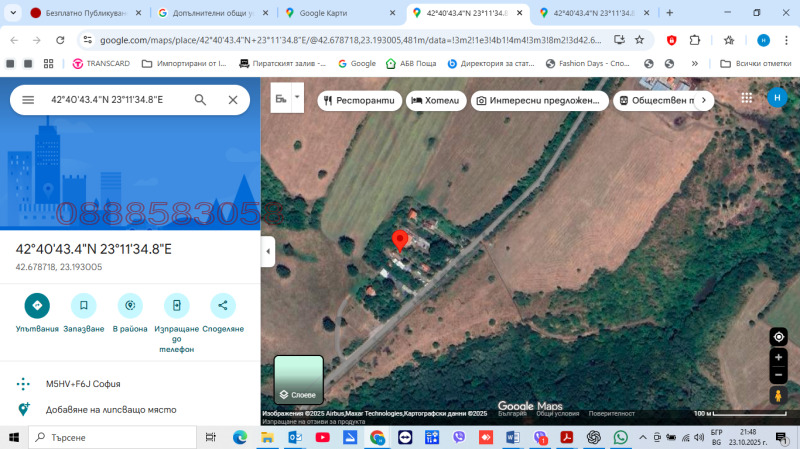This screenshot has width=800, height=449.
Task: Filter map by Ресторанти
Action: (x=360, y=101)
